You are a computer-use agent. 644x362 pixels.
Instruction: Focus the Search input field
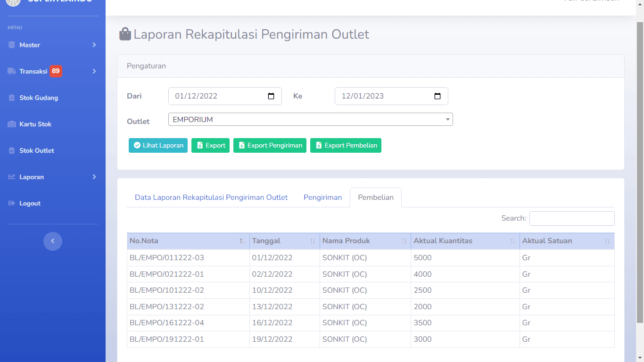(x=572, y=218)
